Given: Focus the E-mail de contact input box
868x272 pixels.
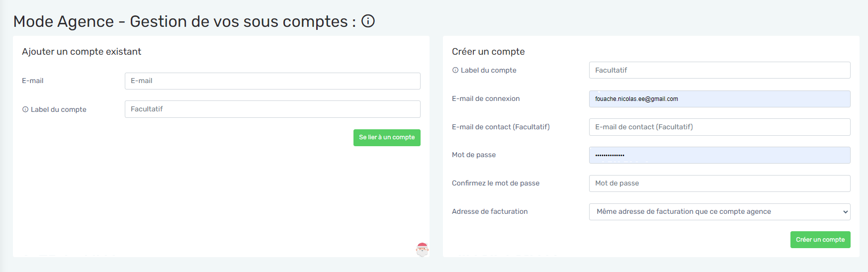Looking at the screenshot, I should click(x=719, y=127).
